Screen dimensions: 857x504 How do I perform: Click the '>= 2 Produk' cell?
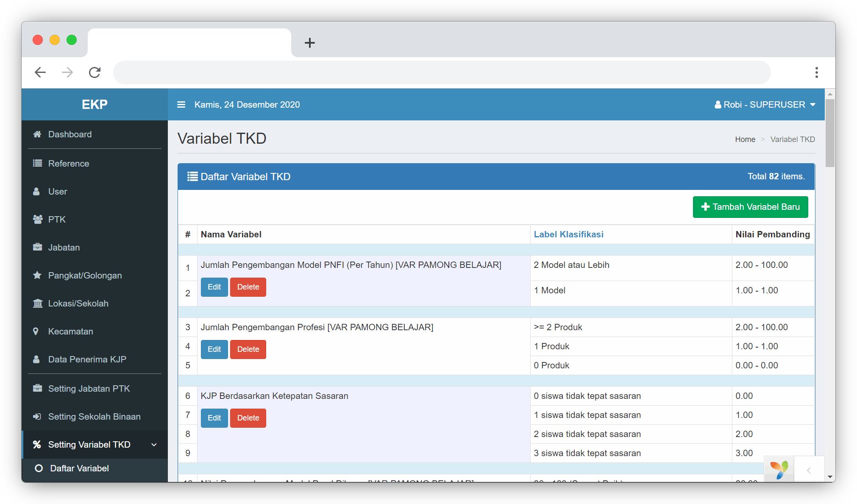point(631,327)
